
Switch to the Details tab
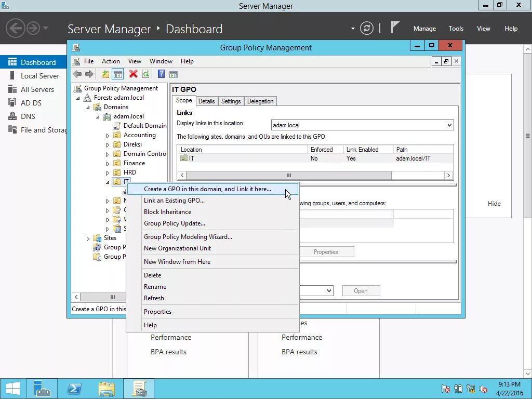tap(207, 101)
